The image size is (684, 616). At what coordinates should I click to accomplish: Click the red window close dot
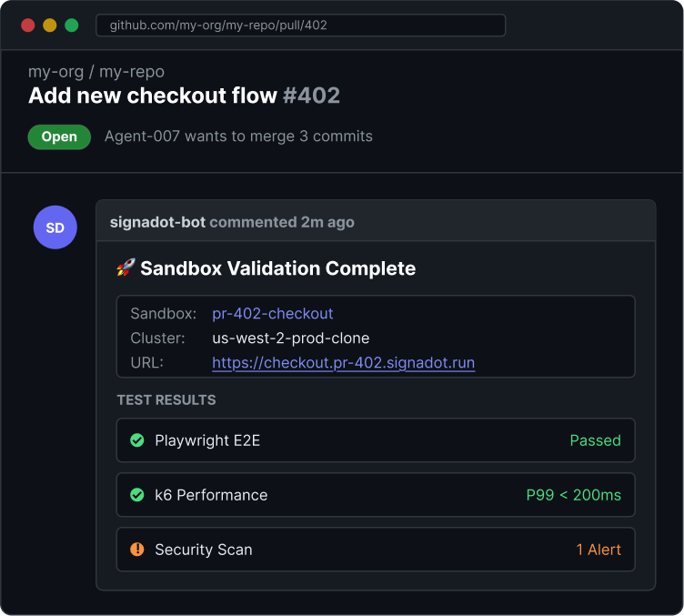click(x=28, y=25)
